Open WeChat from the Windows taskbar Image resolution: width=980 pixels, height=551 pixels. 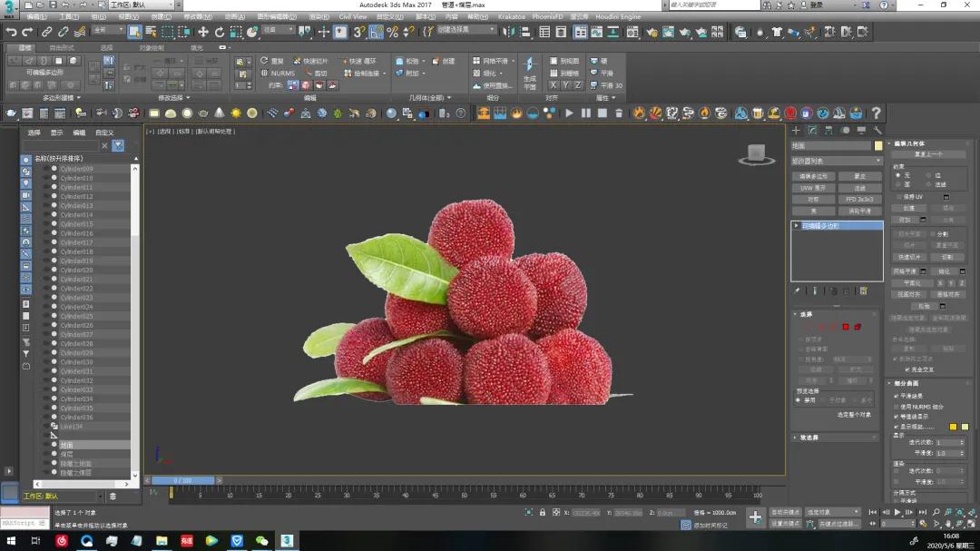(x=261, y=541)
